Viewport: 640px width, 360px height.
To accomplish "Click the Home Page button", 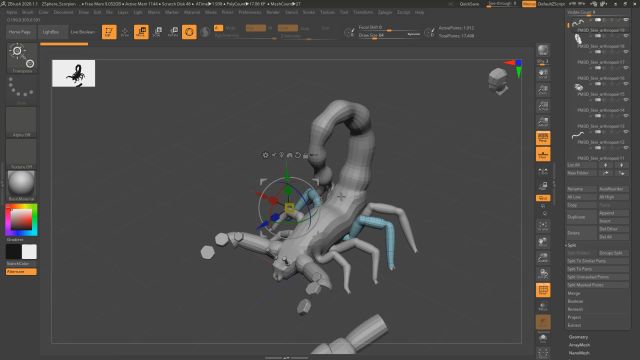I will [x=20, y=32].
